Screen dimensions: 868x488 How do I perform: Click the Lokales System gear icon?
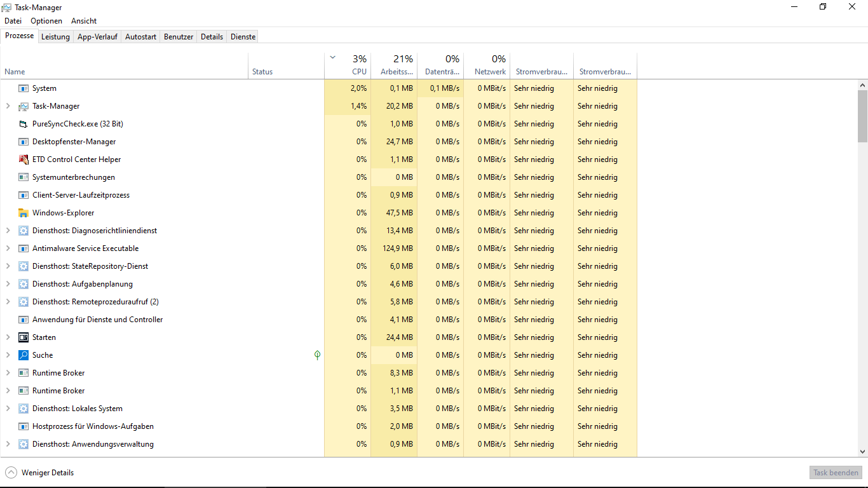(x=24, y=409)
